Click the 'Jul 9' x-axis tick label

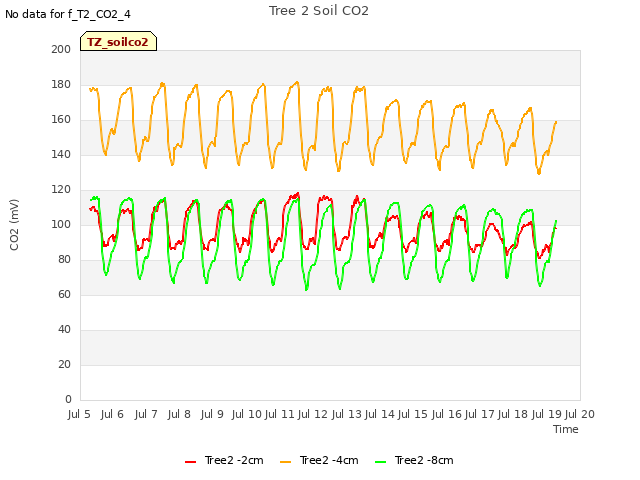[212, 414]
